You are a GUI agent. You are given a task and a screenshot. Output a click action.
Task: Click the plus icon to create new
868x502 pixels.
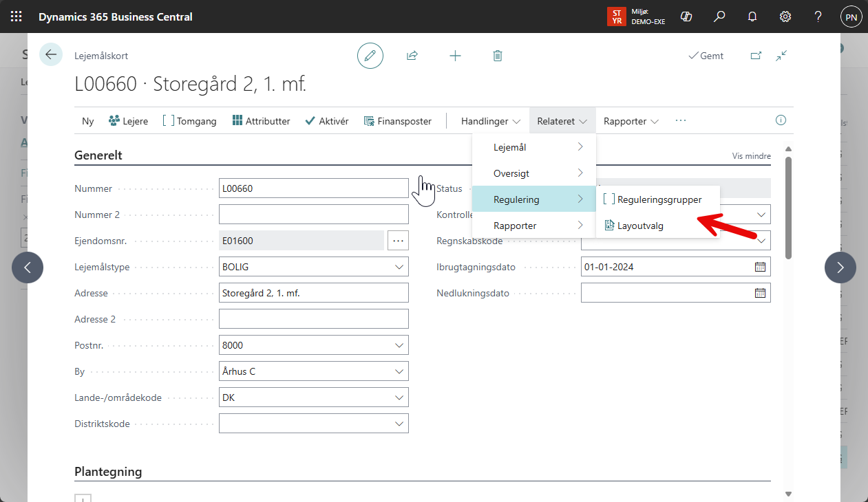point(455,56)
